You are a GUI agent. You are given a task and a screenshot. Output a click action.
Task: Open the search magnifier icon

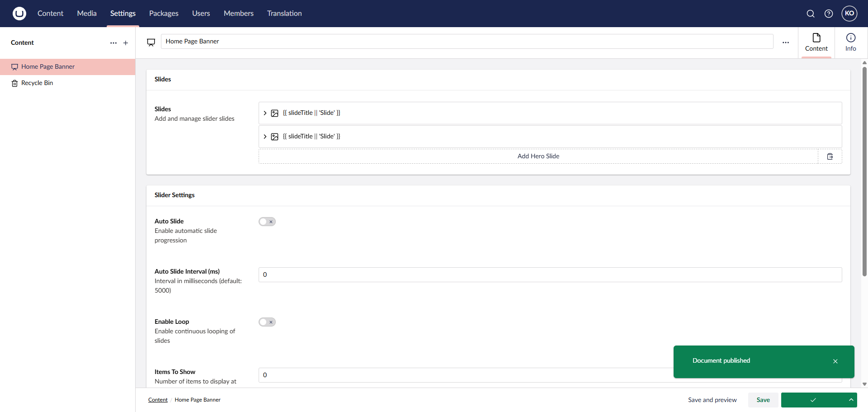[811, 14]
